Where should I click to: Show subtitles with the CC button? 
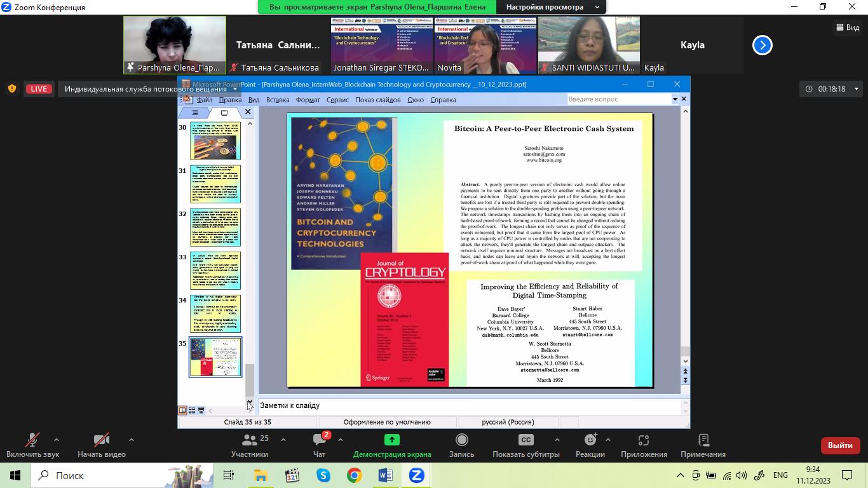pyautogui.click(x=526, y=445)
